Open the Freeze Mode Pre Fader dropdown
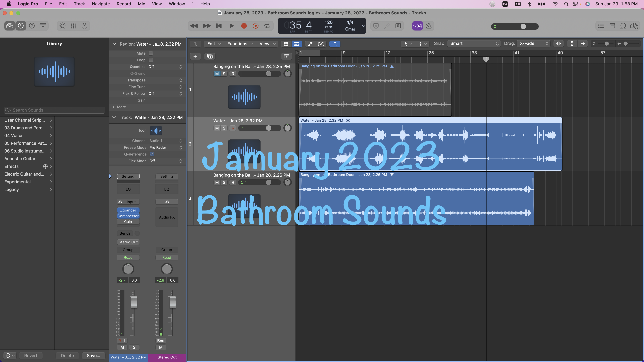 point(166,147)
